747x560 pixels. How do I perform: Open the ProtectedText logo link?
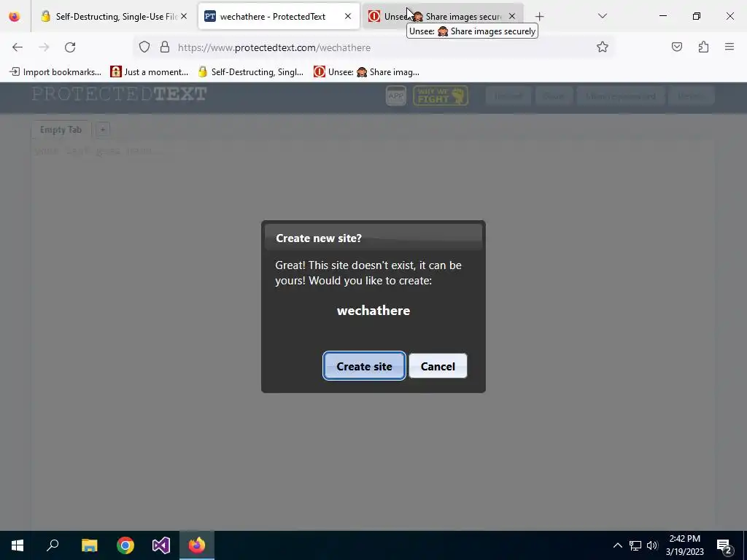tap(119, 94)
